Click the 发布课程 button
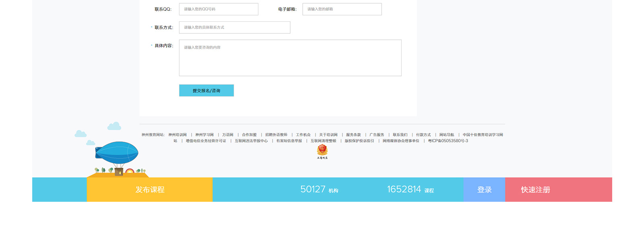The height and width of the screenshot is (246, 644). [x=150, y=190]
